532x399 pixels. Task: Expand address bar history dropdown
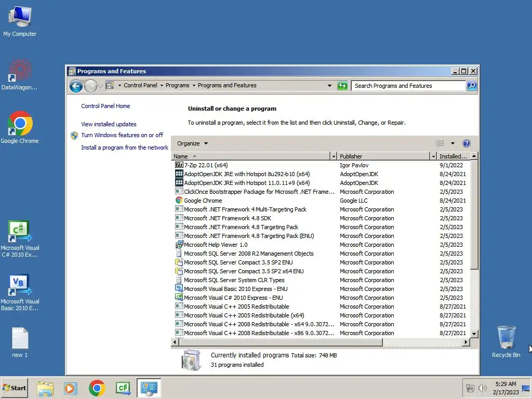click(329, 86)
